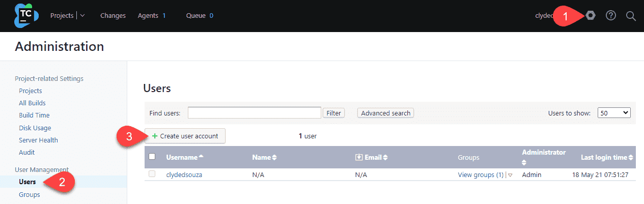The width and height of the screenshot is (644, 204).
Task: Focus the Find users input field
Action: [x=255, y=113]
